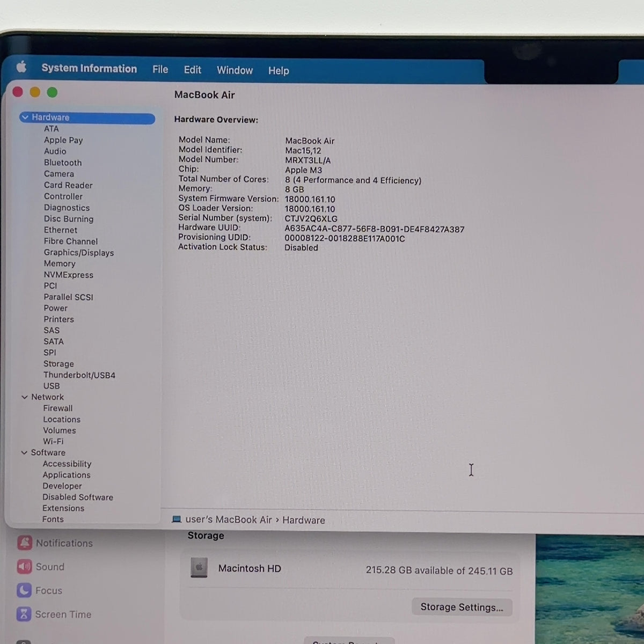Select Parallel SCSI in the sidebar
Screen dimensions: 644x644
click(x=69, y=297)
